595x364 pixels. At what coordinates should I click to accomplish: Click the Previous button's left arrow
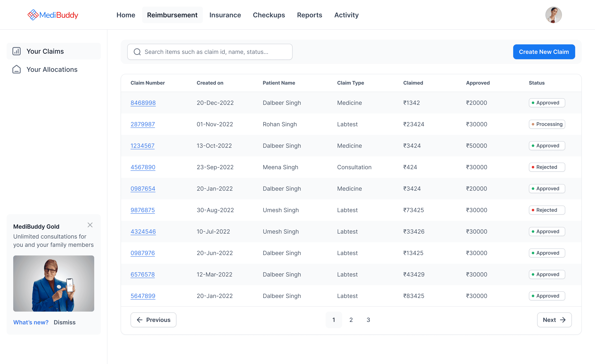coord(140,320)
